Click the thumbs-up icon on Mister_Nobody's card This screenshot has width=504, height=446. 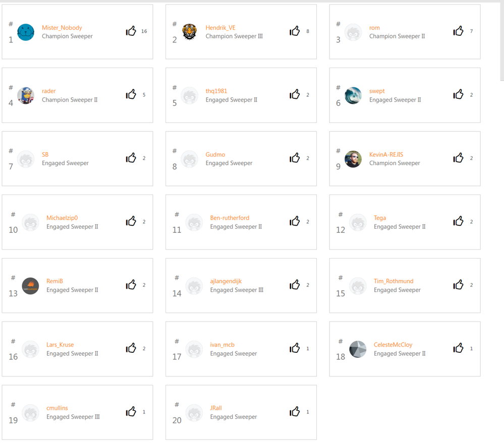[x=131, y=31]
